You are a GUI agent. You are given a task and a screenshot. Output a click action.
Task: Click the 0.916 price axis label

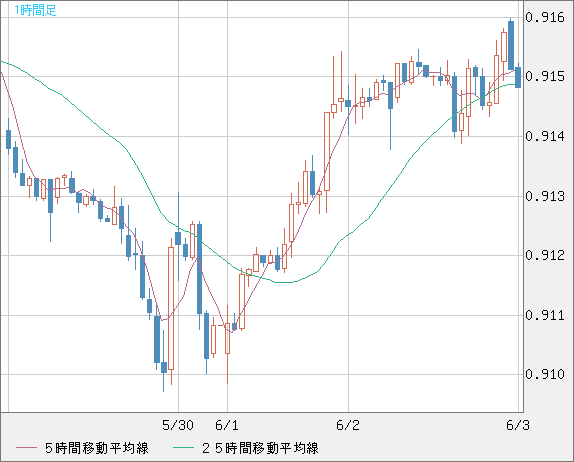(x=545, y=17)
